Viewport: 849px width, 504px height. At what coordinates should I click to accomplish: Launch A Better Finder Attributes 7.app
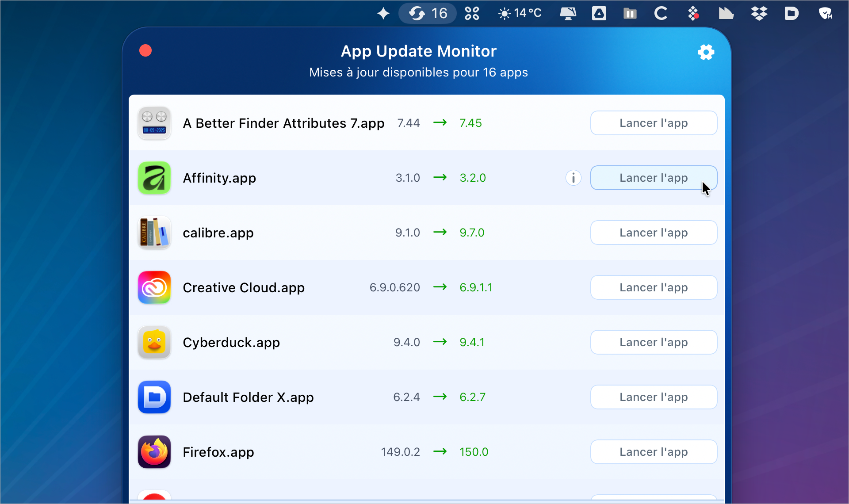coord(654,123)
